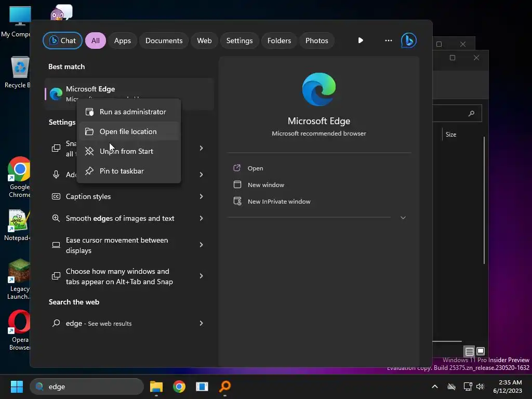The width and height of the screenshot is (532, 399).
Task: Choose Run as administrator from context menu
Action: 129,112
